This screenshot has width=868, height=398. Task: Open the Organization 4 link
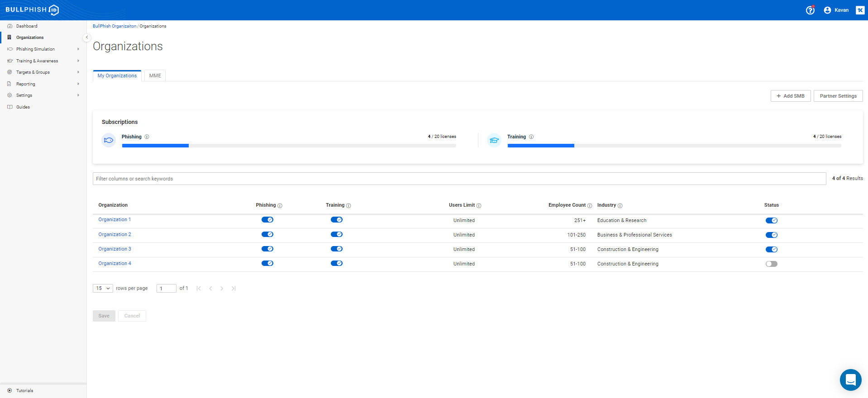tap(115, 263)
